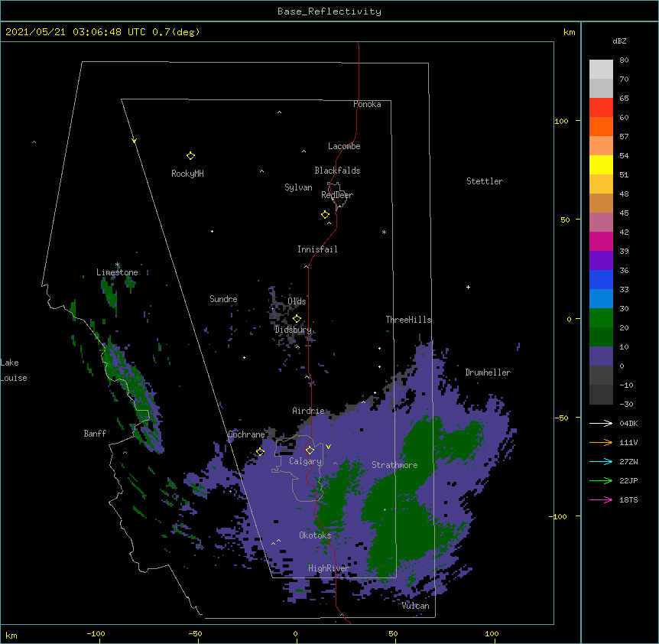Screen dimensions: 659x644
Task: Click the Olds label
Action: tap(297, 301)
